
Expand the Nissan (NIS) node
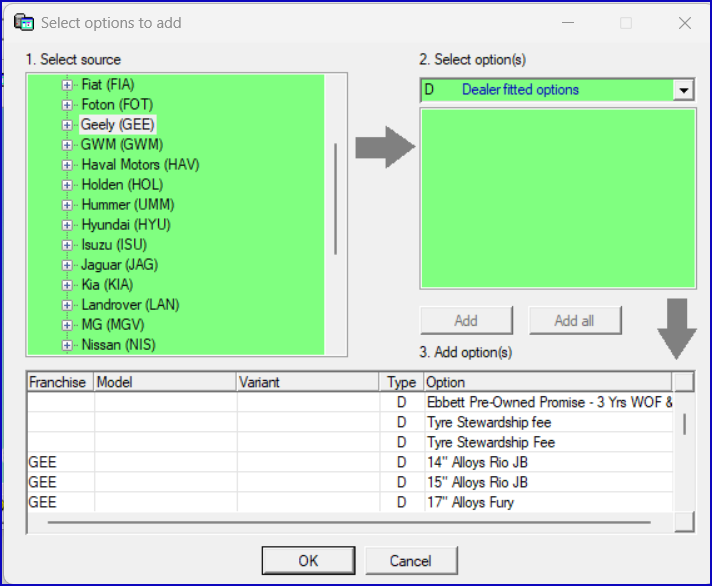pyautogui.click(x=68, y=345)
